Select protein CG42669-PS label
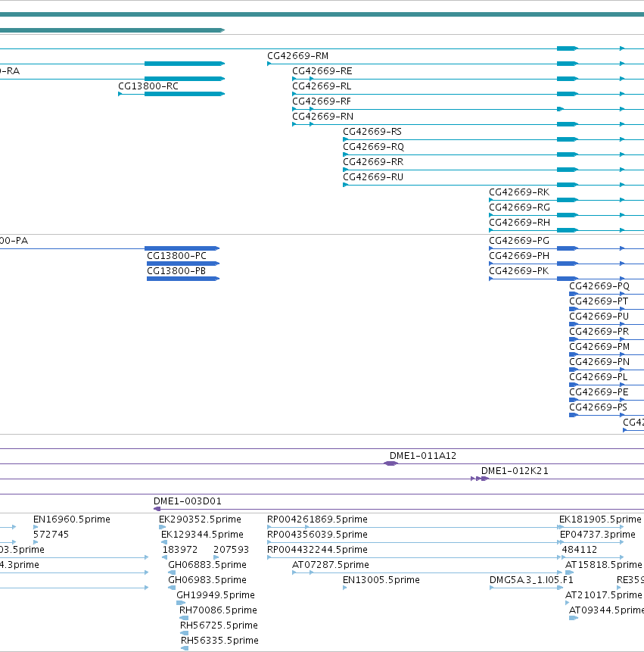The width and height of the screenshot is (644, 652). pyautogui.click(x=599, y=407)
